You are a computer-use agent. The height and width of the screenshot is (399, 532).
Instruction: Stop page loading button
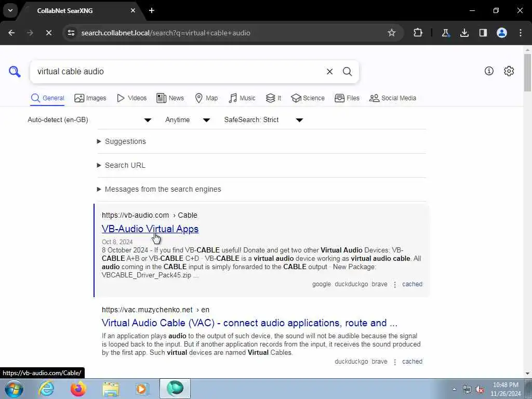pyautogui.click(x=48, y=33)
